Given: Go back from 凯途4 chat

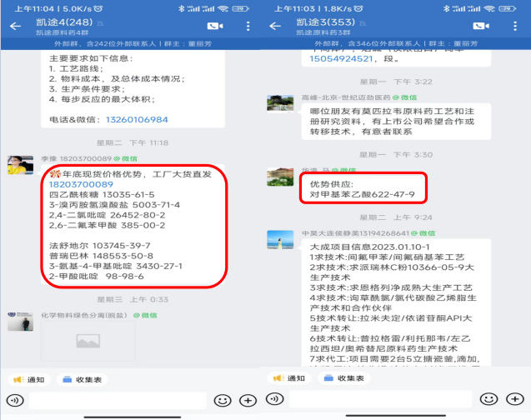Looking at the screenshot, I should [15, 26].
